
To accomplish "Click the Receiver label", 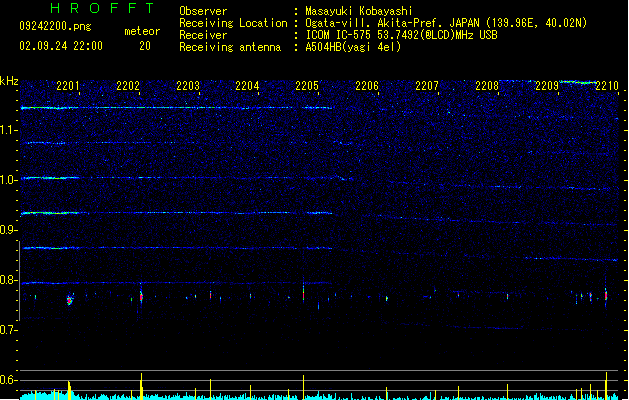I will pos(203,35).
